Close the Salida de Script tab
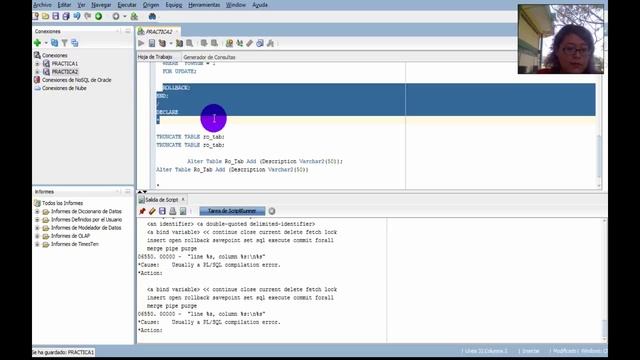The image size is (640, 360). coord(183,199)
